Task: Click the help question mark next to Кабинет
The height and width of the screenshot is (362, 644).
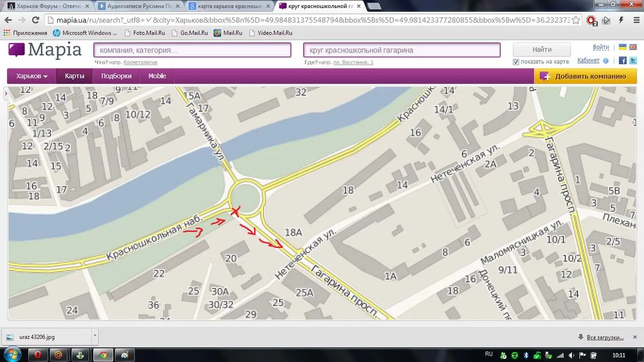Action: 605,61
